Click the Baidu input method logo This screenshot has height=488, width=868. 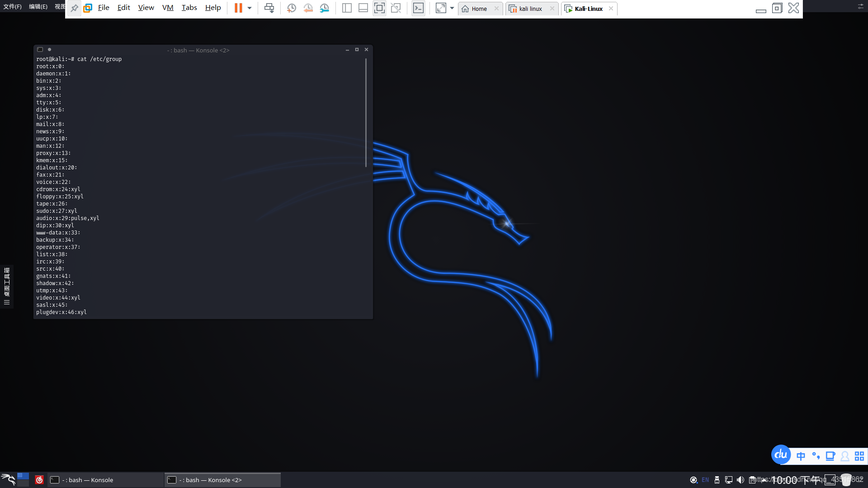[781, 455]
